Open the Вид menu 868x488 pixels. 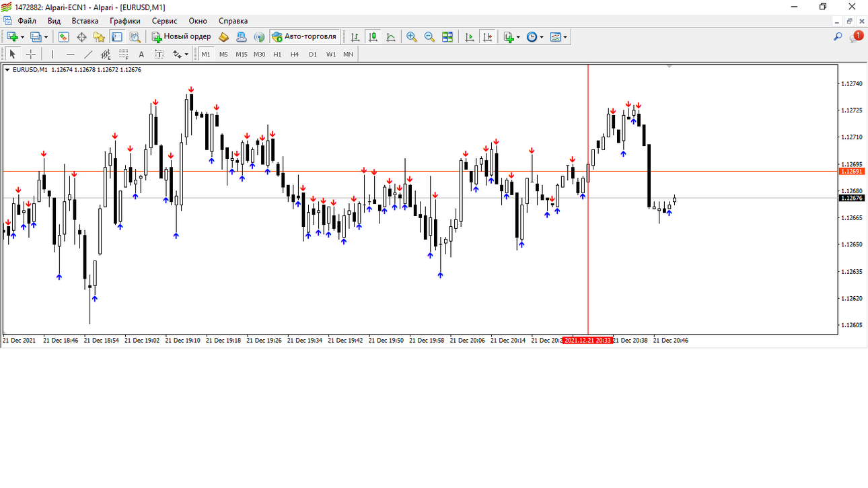click(54, 21)
